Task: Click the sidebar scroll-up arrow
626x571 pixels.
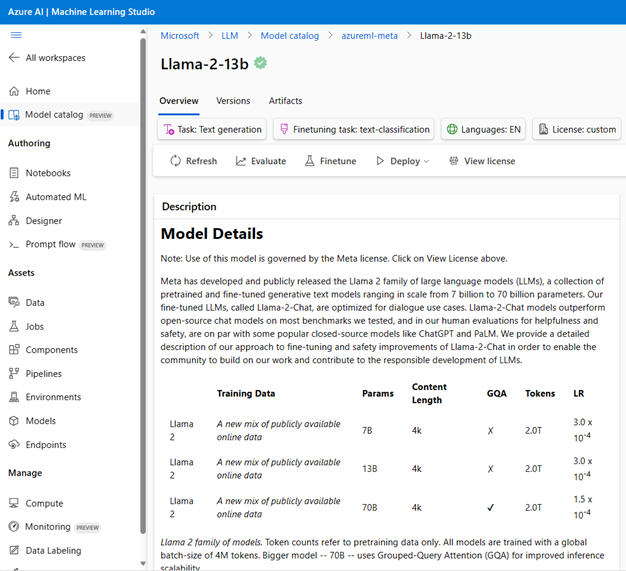Action: pos(143,31)
